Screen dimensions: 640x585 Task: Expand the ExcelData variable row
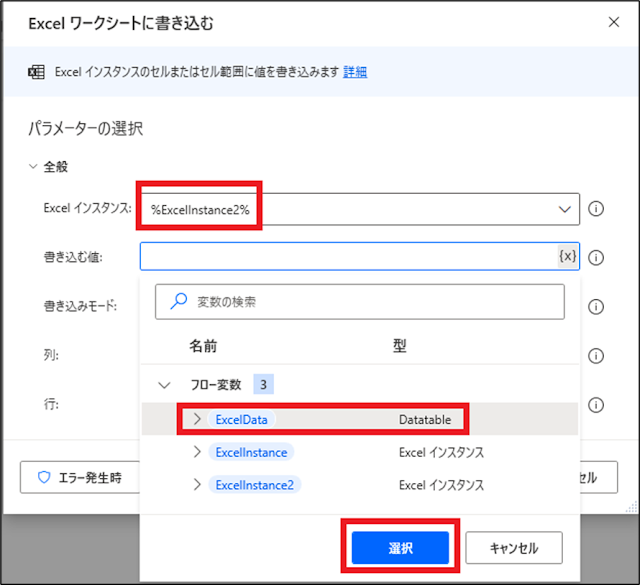(x=197, y=419)
